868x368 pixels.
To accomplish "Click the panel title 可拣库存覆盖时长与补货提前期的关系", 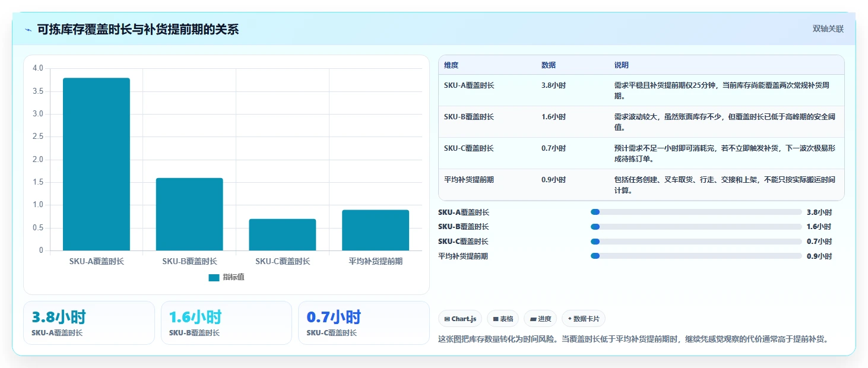I will point(138,30).
